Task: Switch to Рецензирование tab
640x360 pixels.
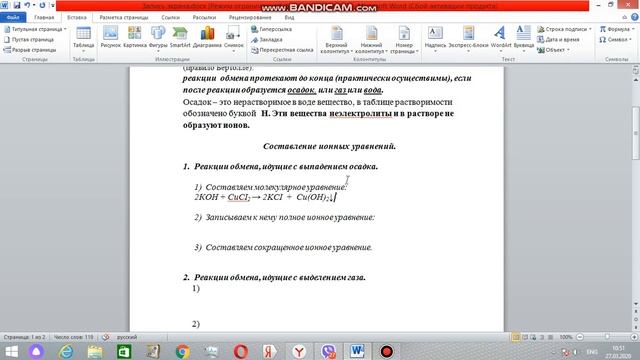Action: coord(250,18)
